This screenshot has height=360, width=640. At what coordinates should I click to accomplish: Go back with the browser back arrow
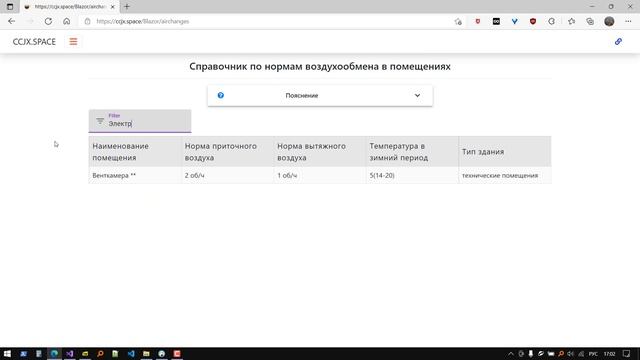pyautogui.click(x=11, y=21)
